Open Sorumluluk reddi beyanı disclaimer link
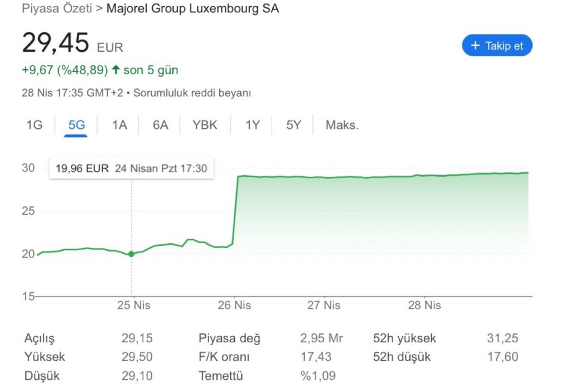The image size is (571, 392). 192,93
